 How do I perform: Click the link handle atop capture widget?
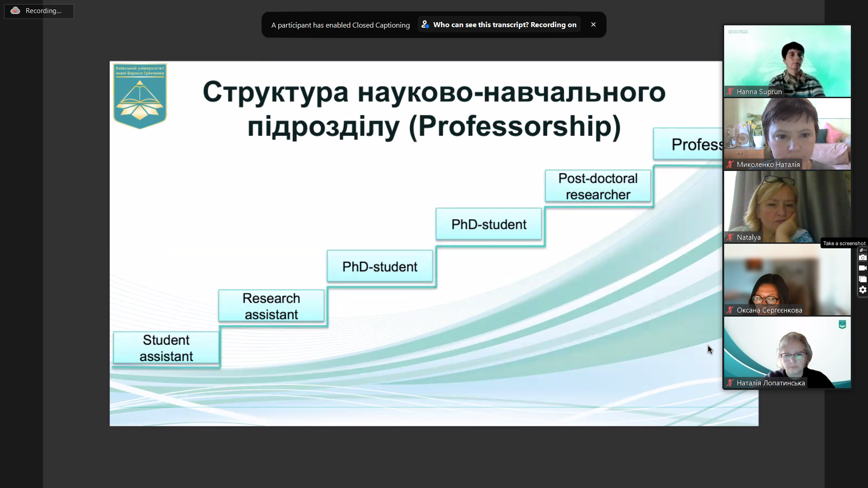click(x=863, y=250)
